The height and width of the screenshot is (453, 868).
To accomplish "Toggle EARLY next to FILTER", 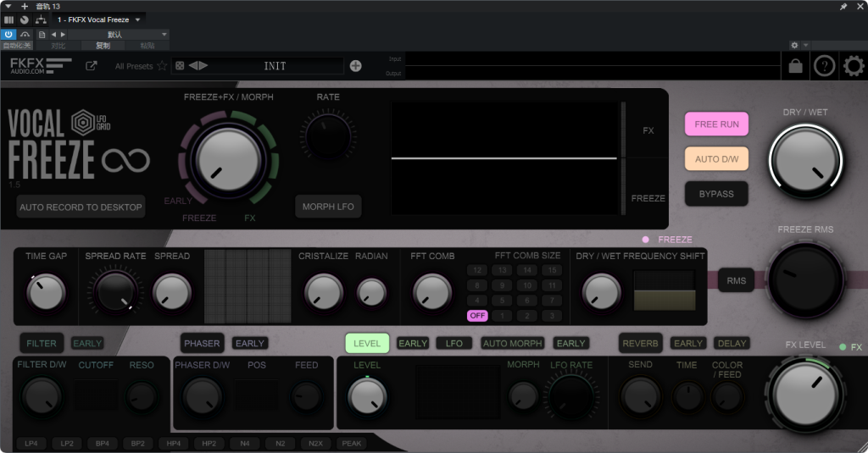I will point(87,344).
